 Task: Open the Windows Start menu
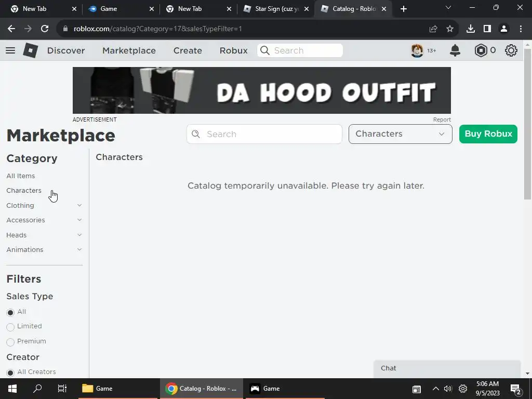pyautogui.click(x=12, y=389)
